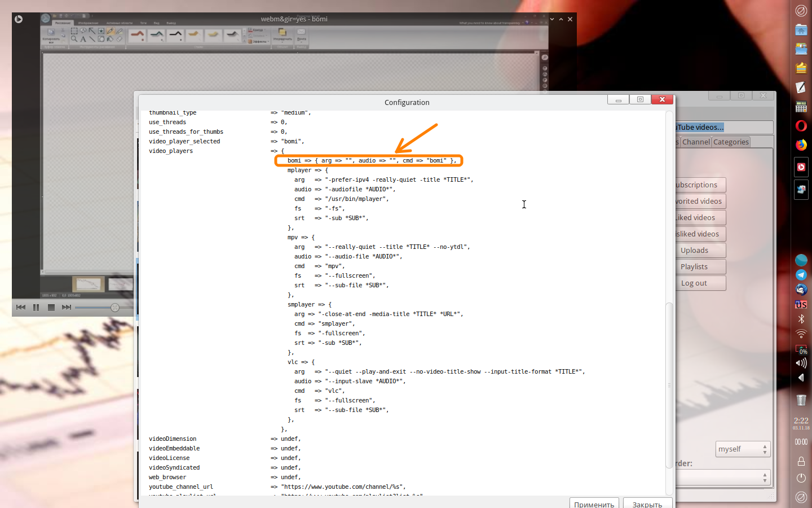
Task: Open the "myself" dropdown
Action: tap(743, 449)
